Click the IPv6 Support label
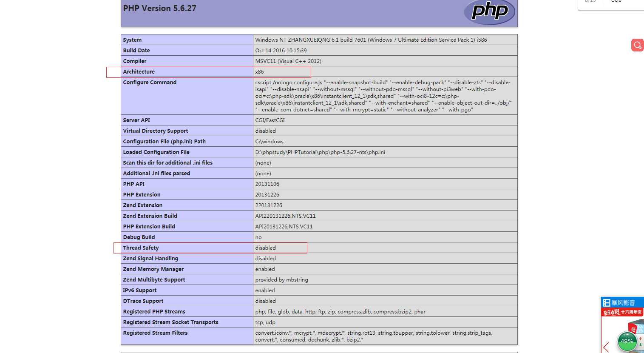The height and width of the screenshot is (353, 644). point(140,290)
